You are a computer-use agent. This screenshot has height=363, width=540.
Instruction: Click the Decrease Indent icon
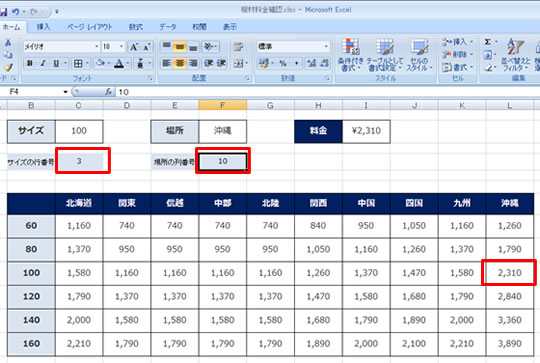click(209, 63)
